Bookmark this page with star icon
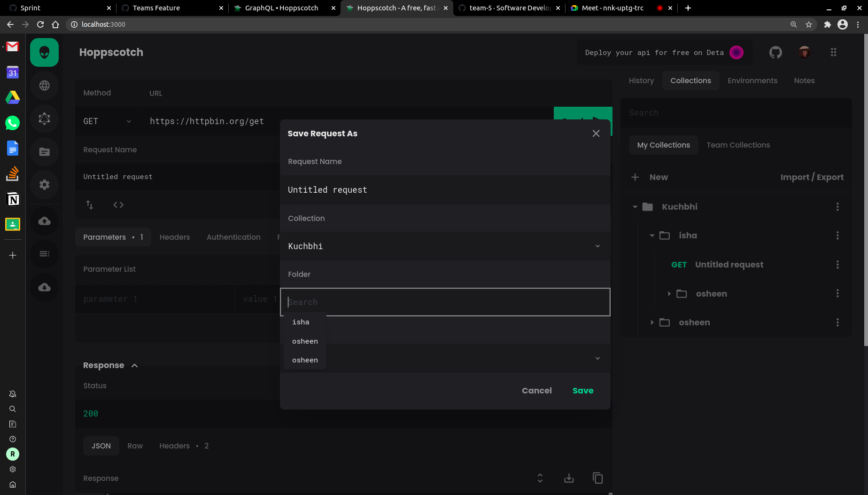868x495 pixels. [x=809, y=24]
